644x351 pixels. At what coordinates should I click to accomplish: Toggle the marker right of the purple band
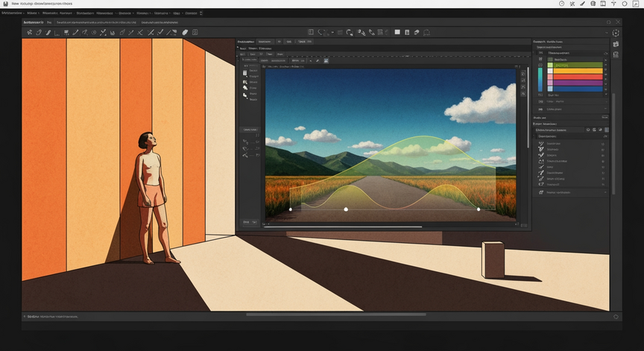click(x=605, y=83)
